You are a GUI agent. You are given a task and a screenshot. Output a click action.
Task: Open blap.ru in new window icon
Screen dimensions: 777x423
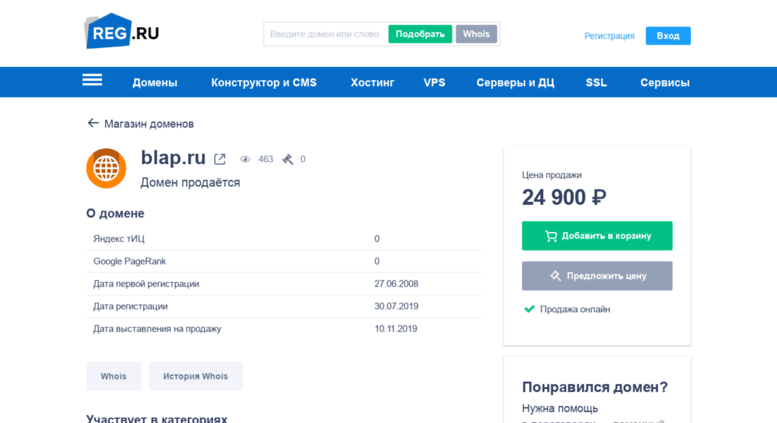click(x=220, y=159)
